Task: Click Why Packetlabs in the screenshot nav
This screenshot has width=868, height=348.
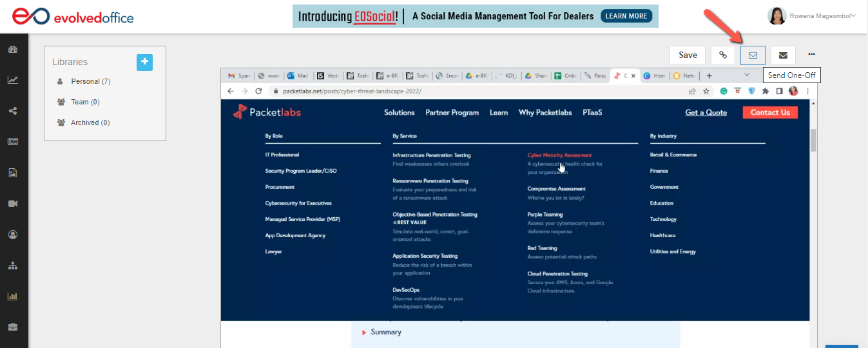Action: (545, 112)
